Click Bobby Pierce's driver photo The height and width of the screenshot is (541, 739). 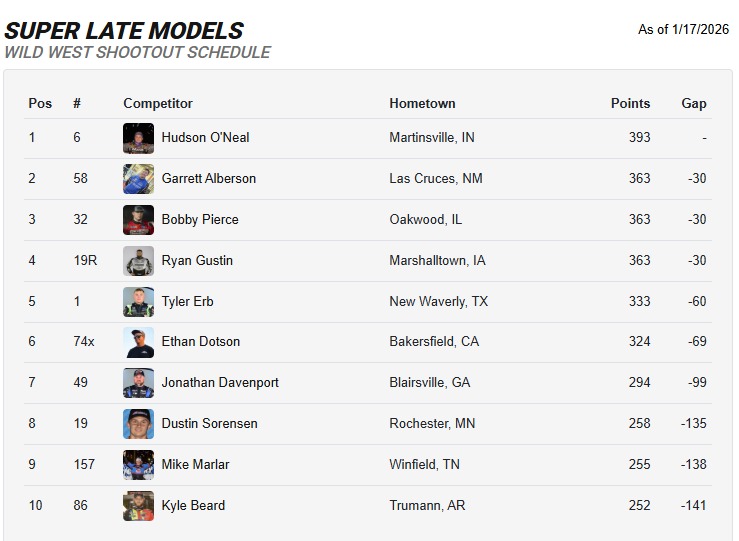pyautogui.click(x=138, y=220)
